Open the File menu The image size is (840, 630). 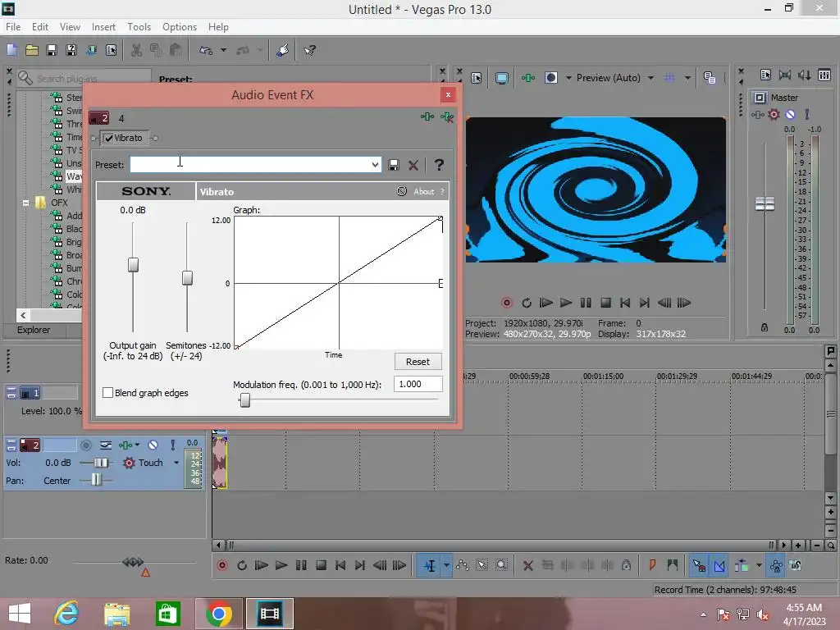(13, 27)
